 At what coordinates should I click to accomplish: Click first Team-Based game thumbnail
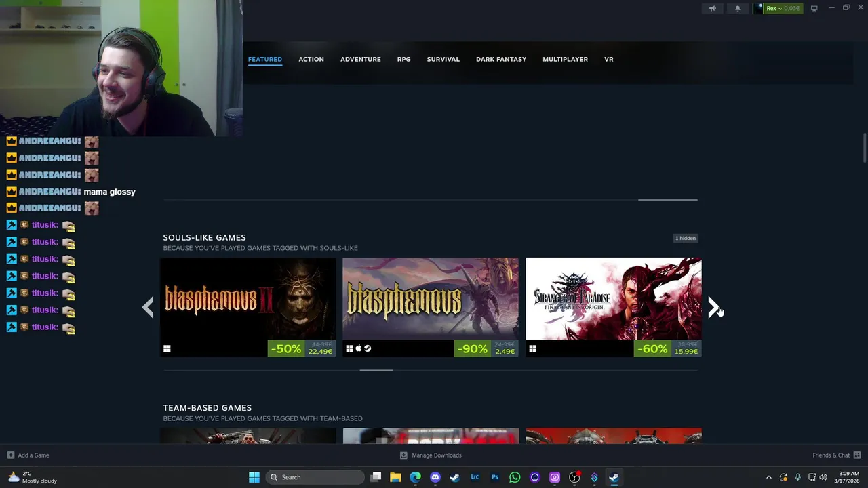[x=248, y=436]
